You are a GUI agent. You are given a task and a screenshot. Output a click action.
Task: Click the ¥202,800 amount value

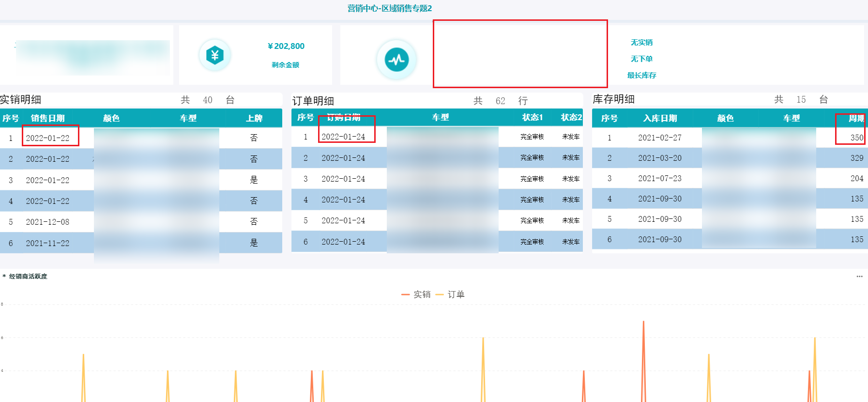[x=286, y=46]
